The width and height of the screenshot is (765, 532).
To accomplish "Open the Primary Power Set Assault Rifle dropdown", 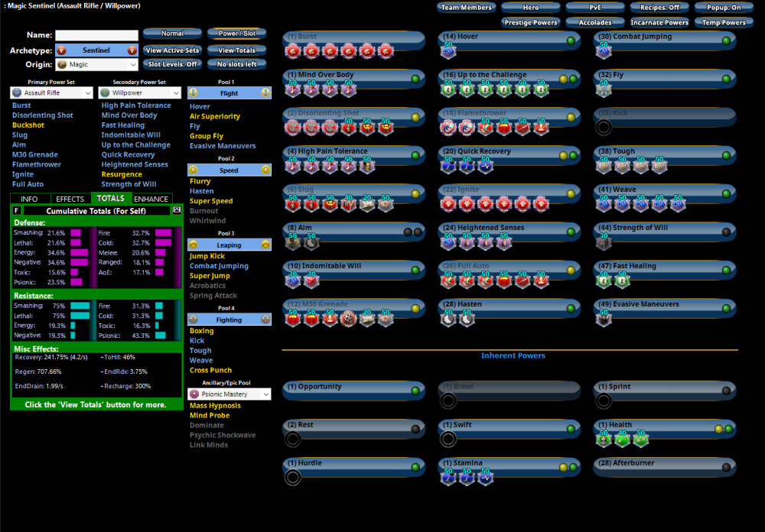I will click(52, 92).
